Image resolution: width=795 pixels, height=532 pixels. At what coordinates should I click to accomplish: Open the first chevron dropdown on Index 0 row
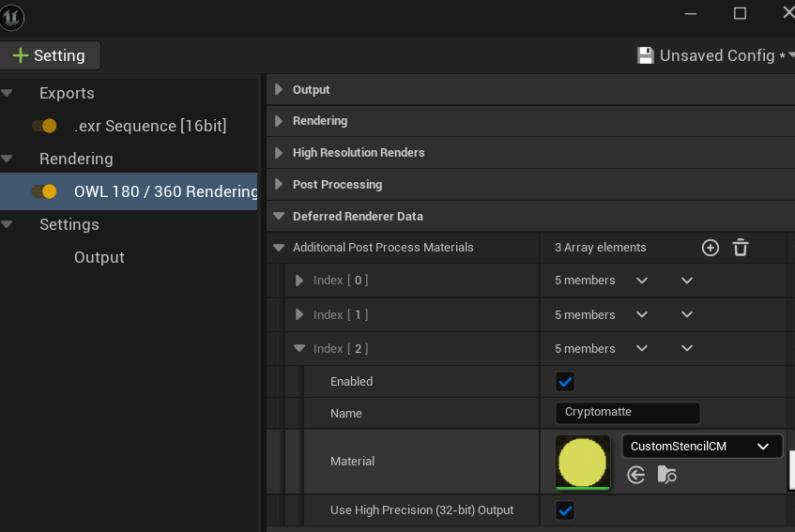click(x=642, y=281)
